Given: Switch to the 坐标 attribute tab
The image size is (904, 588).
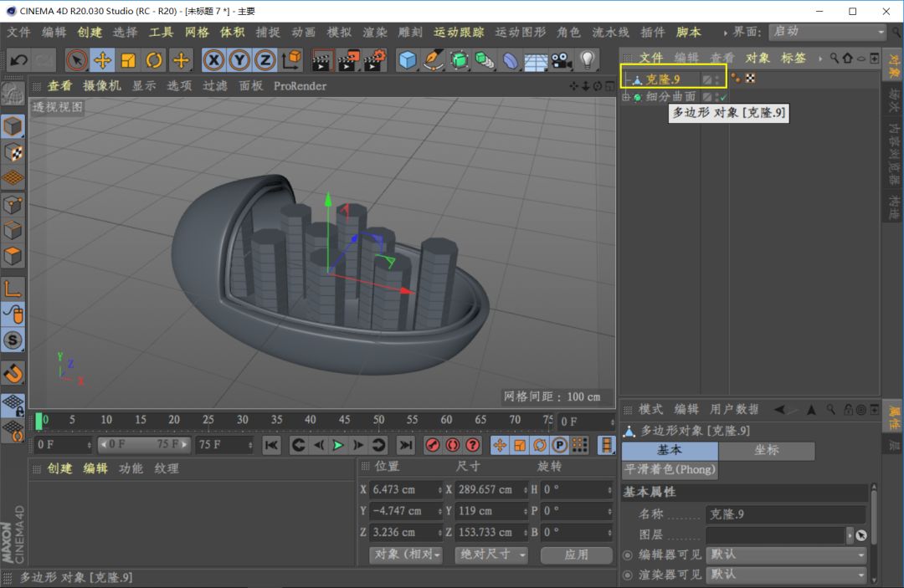Looking at the screenshot, I should (x=766, y=450).
